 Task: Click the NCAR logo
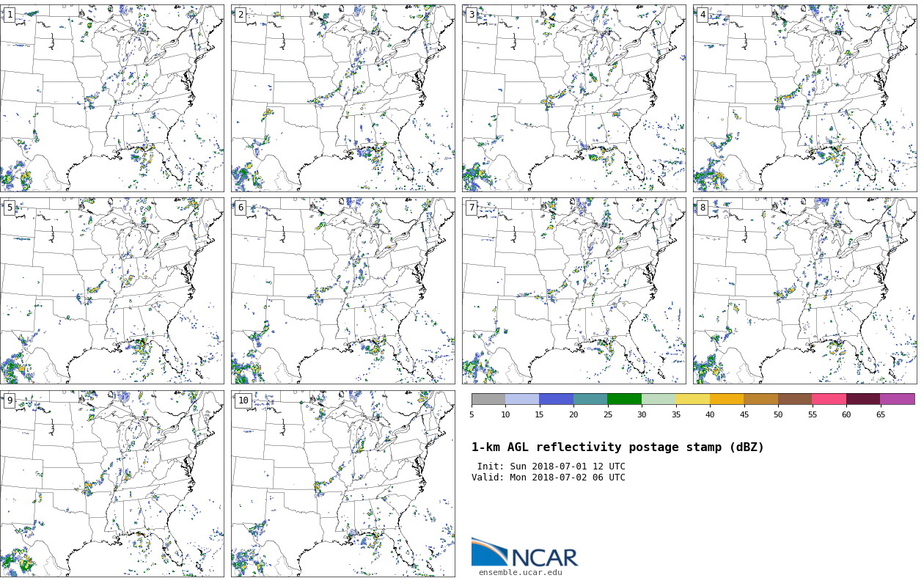(x=524, y=553)
